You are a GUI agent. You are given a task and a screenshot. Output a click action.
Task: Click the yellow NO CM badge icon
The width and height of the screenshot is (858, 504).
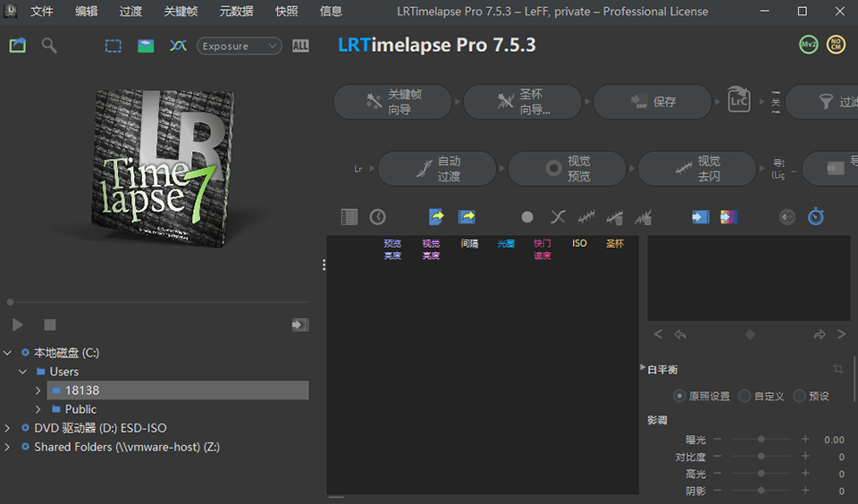pos(836,45)
